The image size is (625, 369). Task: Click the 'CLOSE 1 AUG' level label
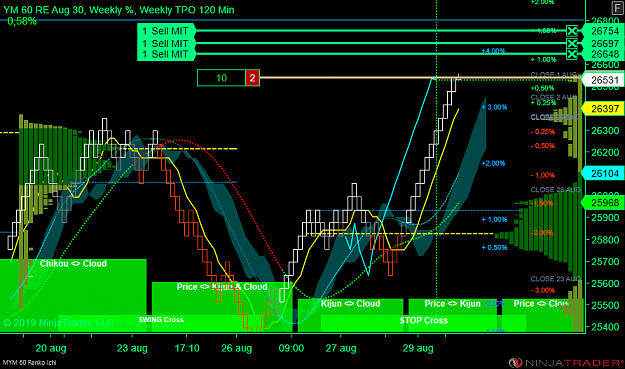tap(553, 75)
